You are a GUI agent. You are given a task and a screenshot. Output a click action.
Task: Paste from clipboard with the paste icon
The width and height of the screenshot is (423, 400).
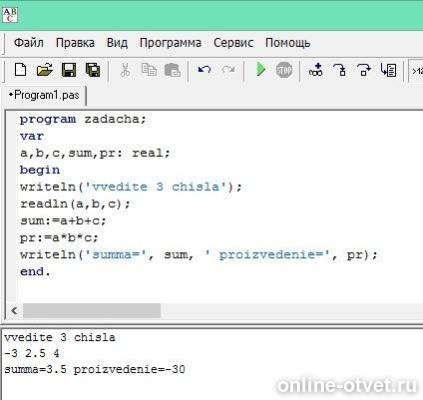pos(172,70)
